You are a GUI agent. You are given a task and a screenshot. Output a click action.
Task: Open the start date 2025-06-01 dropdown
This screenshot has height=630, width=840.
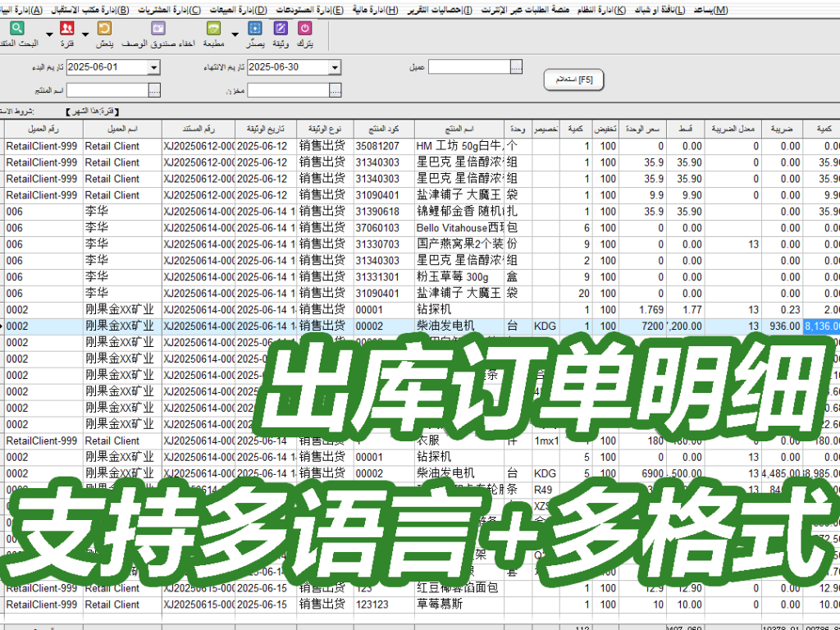pyautogui.click(x=153, y=66)
